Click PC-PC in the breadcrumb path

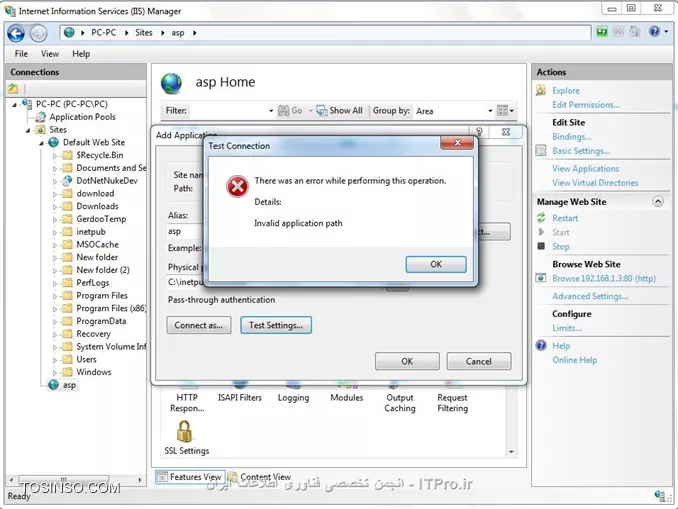[x=103, y=33]
